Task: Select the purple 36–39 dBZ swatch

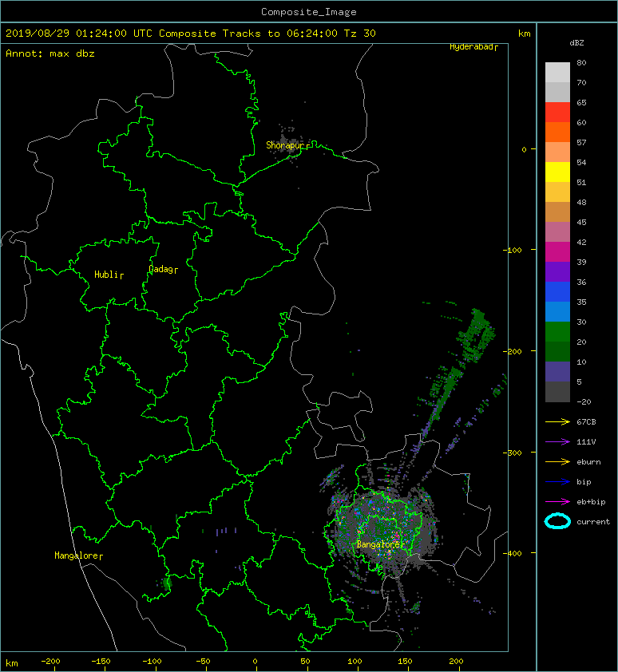Action: click(x=557, y=271)
